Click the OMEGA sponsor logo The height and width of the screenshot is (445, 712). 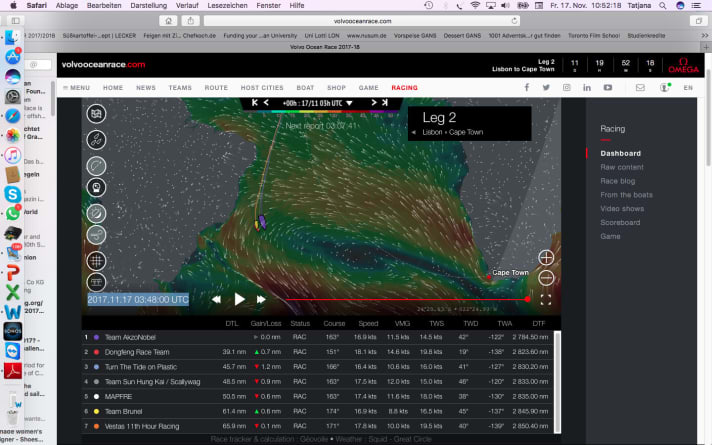[x=683, y=65]
